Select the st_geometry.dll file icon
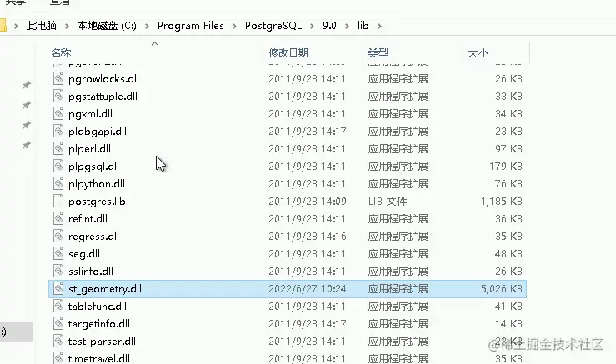This screenshot has height=364, width=616. pos(58,288)
